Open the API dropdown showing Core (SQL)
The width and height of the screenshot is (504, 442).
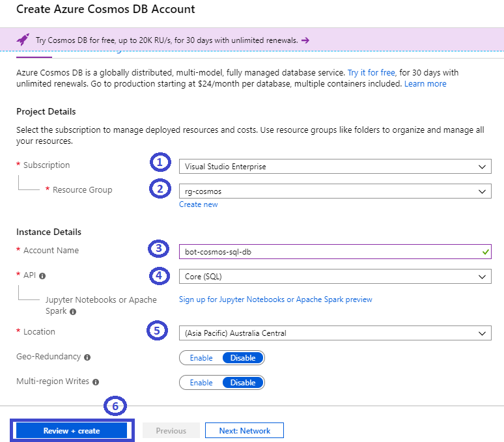click(335, 277)
